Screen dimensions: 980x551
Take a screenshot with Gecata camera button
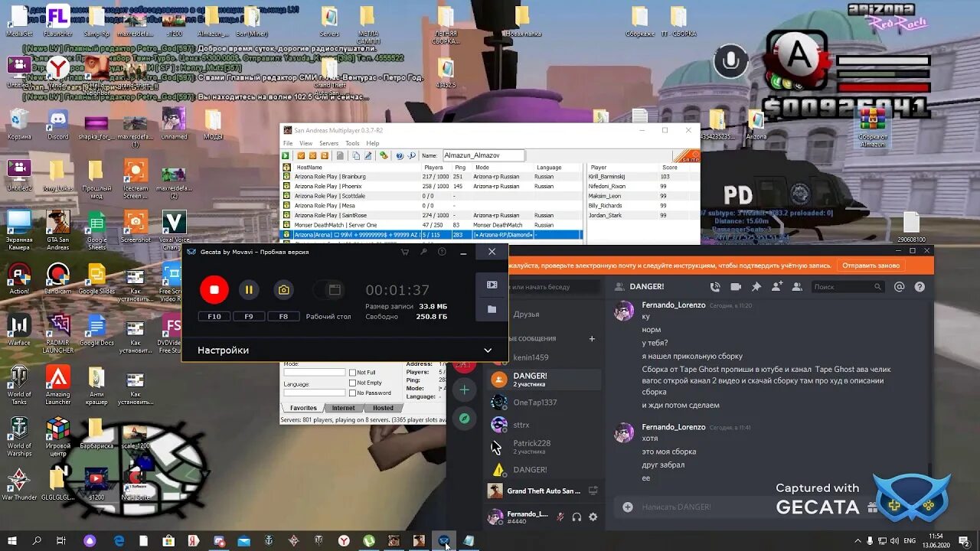pos(283,290)
